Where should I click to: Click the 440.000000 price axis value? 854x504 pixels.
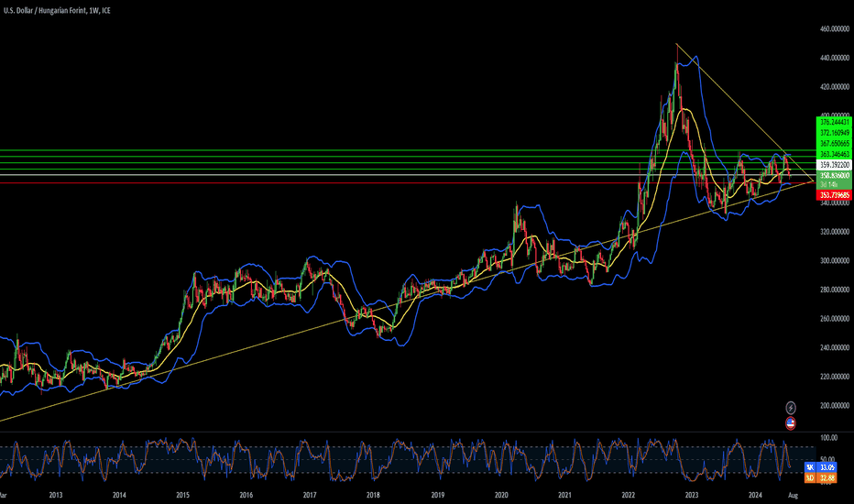(835, 58)
